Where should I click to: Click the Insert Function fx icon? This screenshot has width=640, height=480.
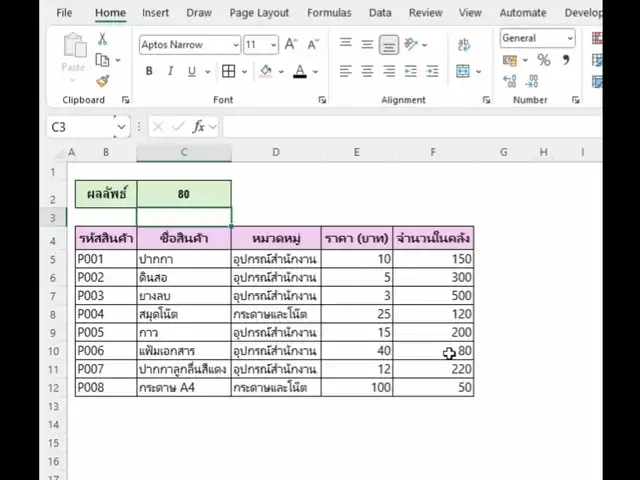pyautogui.click(x=199, y=127)
